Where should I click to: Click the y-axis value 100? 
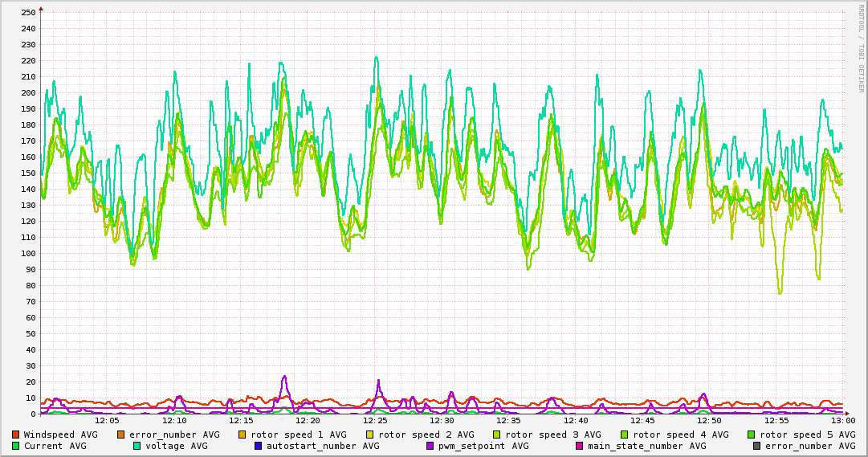coord(27,253)
